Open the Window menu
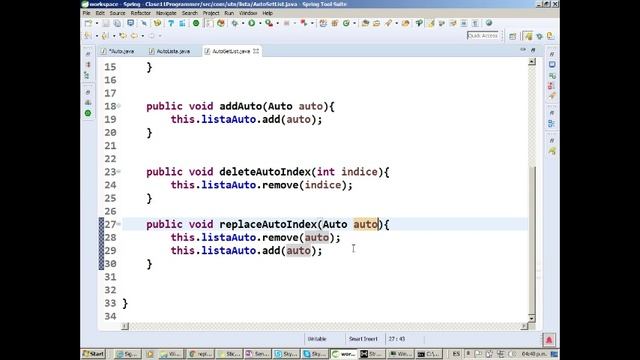The image size is (640, 360). pos(248,13)
